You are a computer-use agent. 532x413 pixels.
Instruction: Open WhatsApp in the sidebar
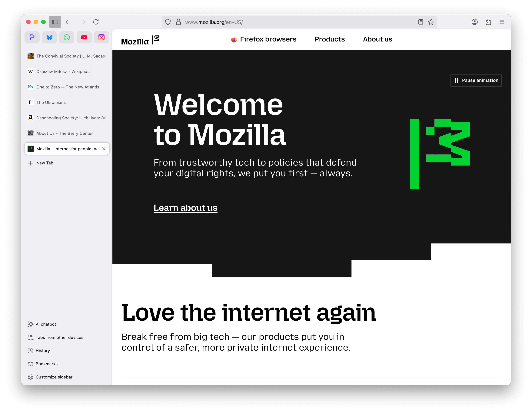click(x=67, y=37)
